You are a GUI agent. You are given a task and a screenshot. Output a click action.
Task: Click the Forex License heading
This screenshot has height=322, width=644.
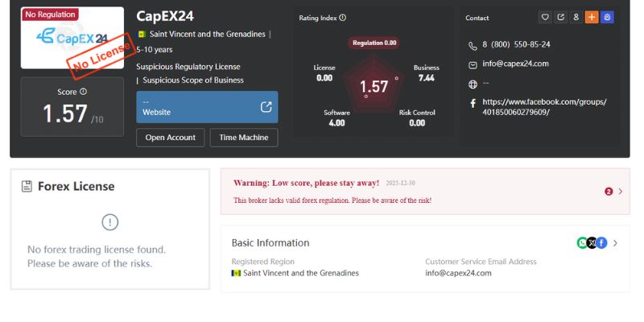pyautogui.click(x=76, y=187)
